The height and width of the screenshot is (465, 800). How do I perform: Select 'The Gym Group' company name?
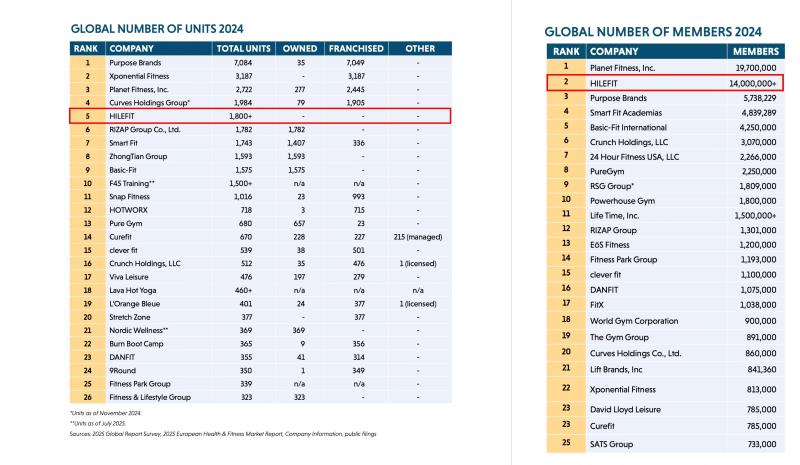coord(619,337)
